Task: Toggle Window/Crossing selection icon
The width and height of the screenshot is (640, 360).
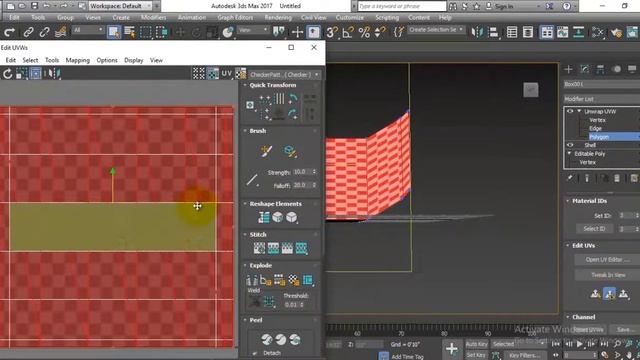Action: click(x=162, y=32)
